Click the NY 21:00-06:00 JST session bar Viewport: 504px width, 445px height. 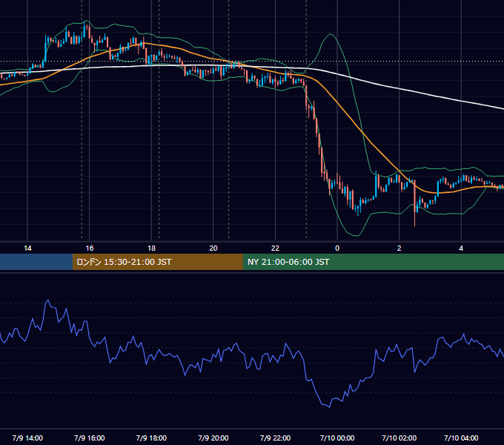373,262
